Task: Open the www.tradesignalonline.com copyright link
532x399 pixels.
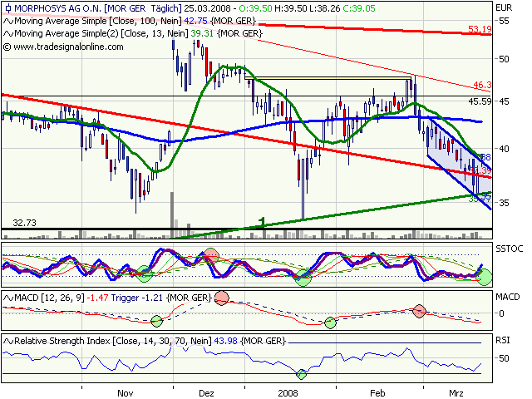Action: (63, 47)
